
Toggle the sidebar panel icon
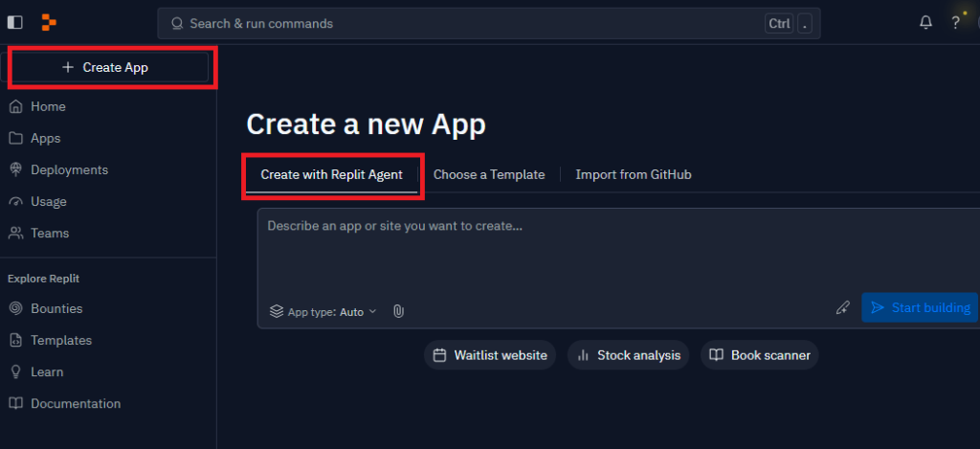tap(14, 23)
